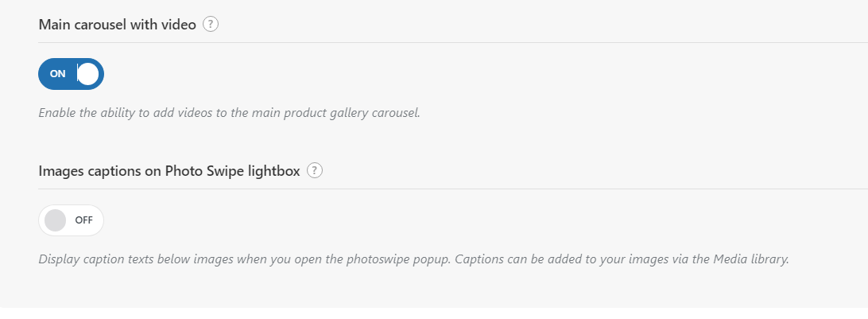Click the OFF label inside the white switch
Screen dimensions: 868x319
[83, 220]
